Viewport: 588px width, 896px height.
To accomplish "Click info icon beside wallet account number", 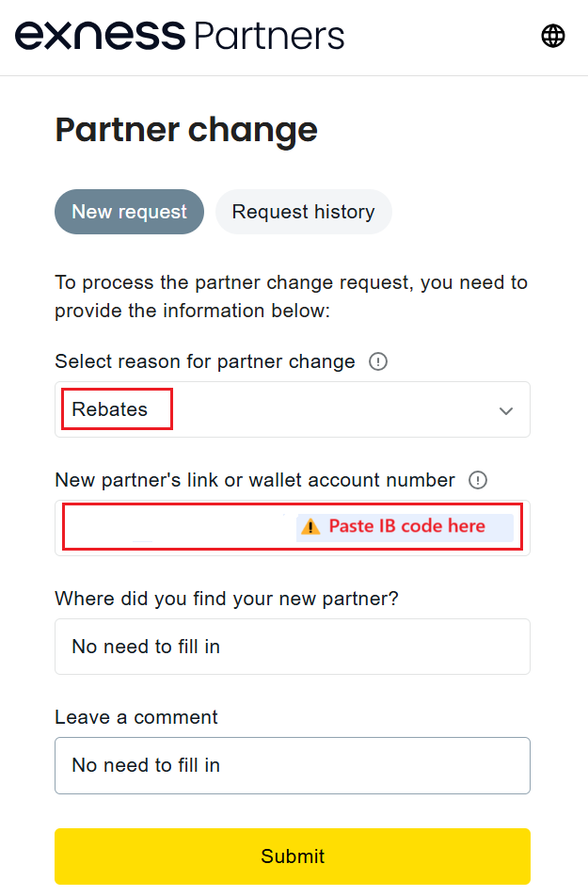I will point(478,480).
